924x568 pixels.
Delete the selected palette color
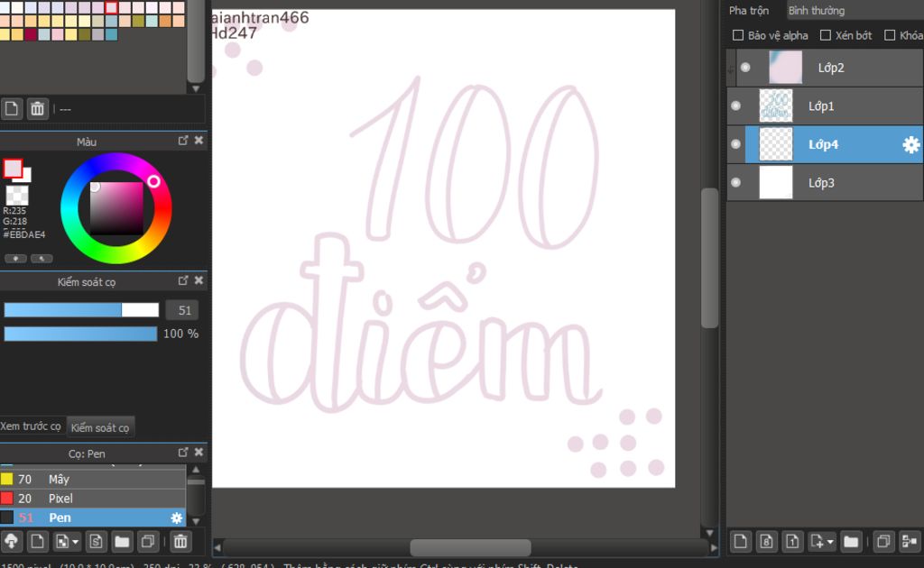(37, 109)
